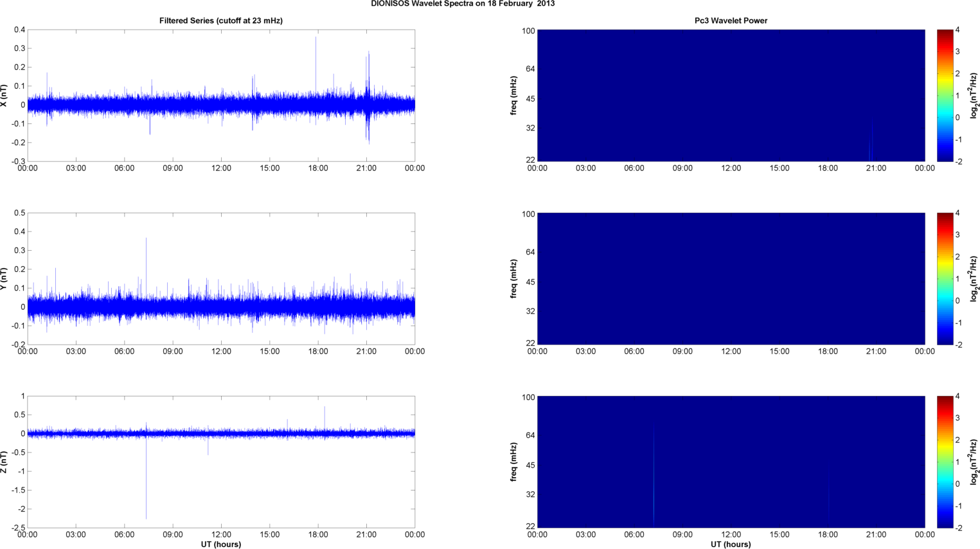Viewport: 980px width, 549px height.
Task: Click "UT (hours)" under the Z time series
Action: click(x=221, y=544)
